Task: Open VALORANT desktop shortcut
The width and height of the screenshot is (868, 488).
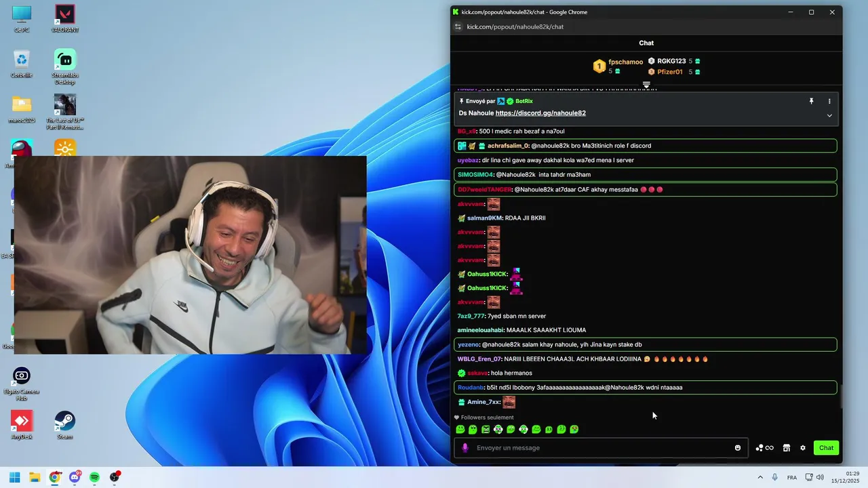Action: click(65, 19)
